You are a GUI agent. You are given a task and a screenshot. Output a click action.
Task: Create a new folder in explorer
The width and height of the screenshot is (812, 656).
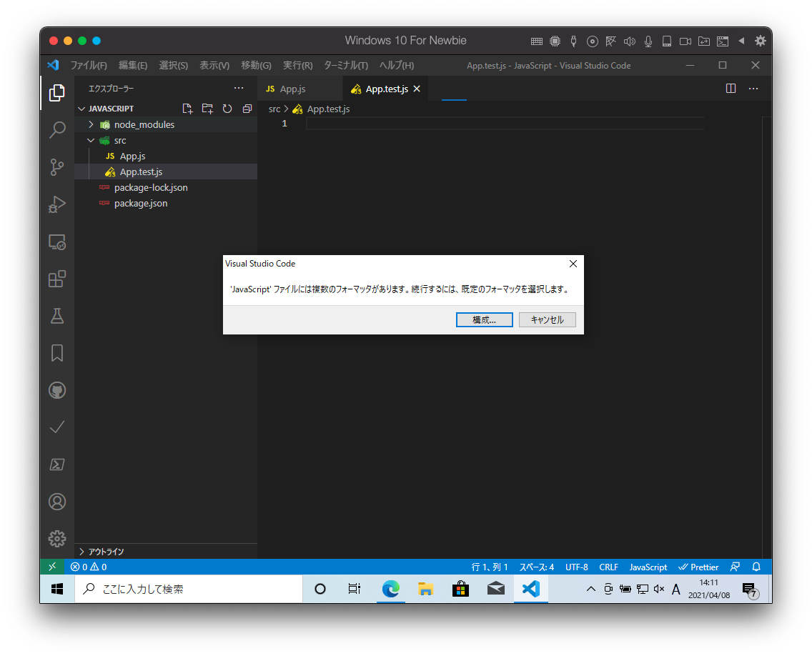point(207,109)
